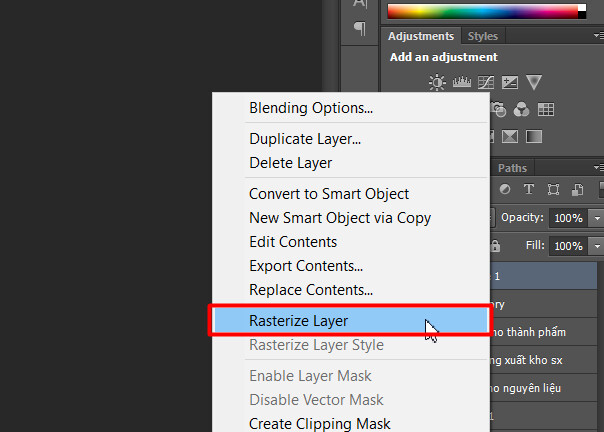Open the Adjustments panel flyout menu
Viewport: 604px width, 432px height.
pos(598,35)
